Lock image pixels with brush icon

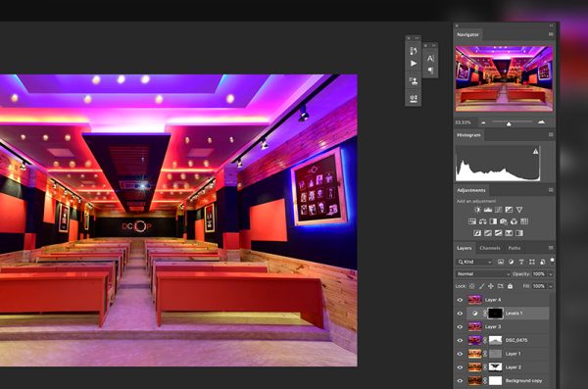(481, 286)
